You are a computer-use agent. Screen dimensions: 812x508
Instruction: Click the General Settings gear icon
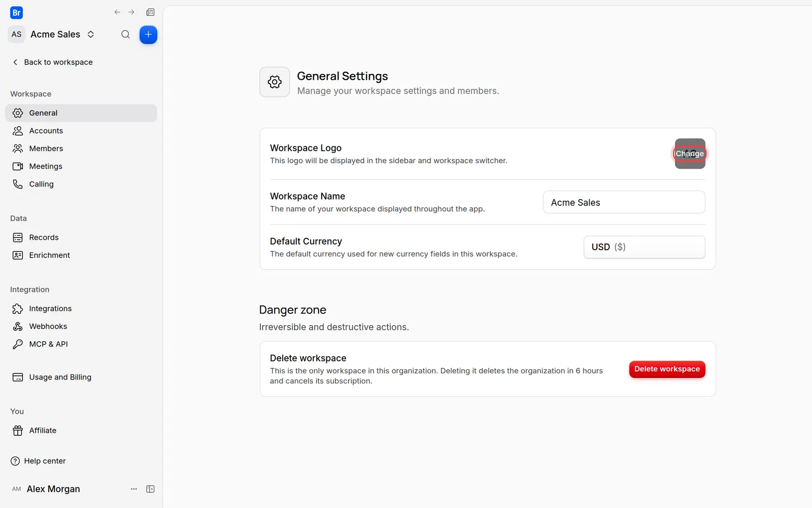(275, 82)
